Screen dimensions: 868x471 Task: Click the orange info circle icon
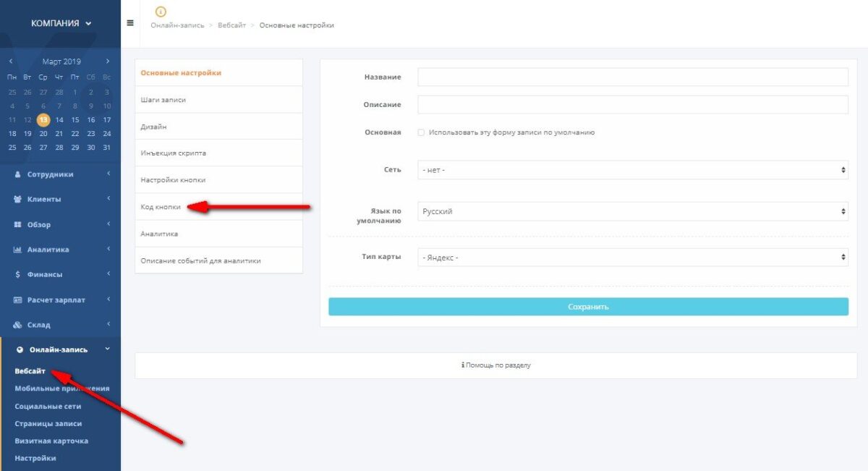pyautogui.click(x=161, y=12)
